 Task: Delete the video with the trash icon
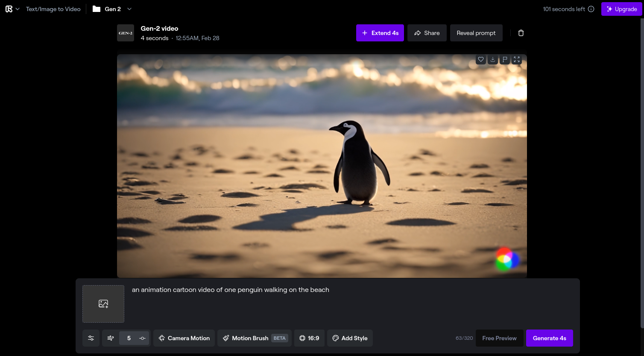pos(521,33)
